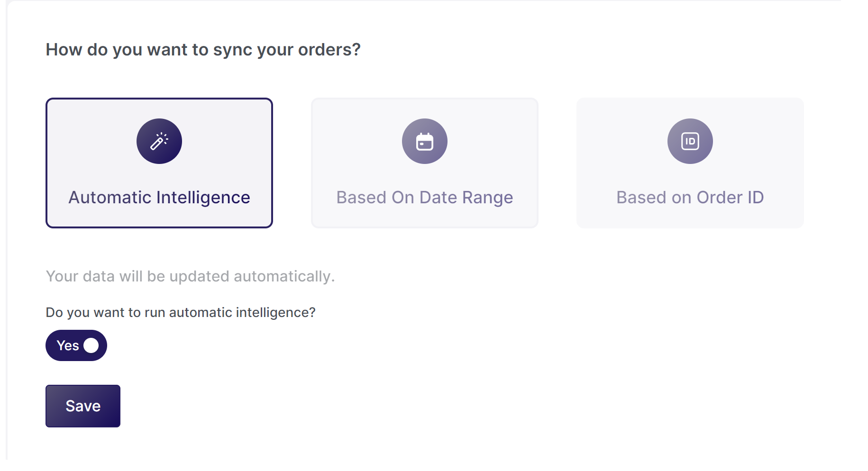This screenshot has width=868, height=471.
Task: Toggle off the Yes automatic intelligence switch
Action: pyautogui.click(x=76, y=345)
